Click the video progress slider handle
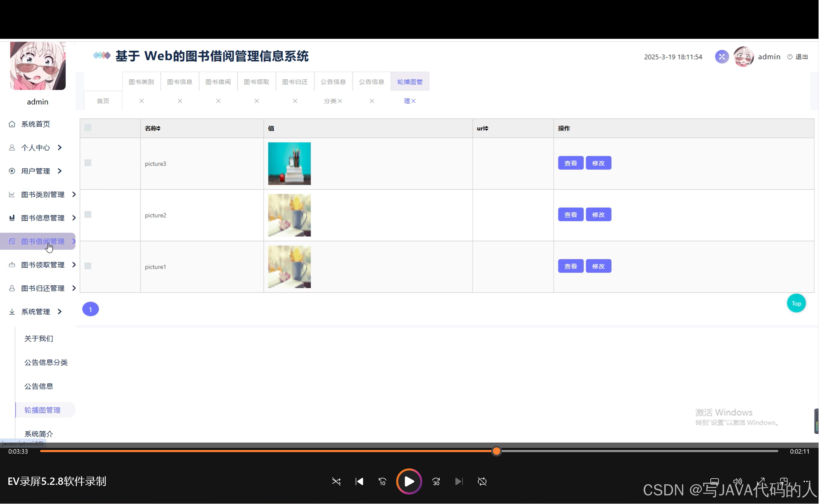819x504 pixels. (496, 451)
